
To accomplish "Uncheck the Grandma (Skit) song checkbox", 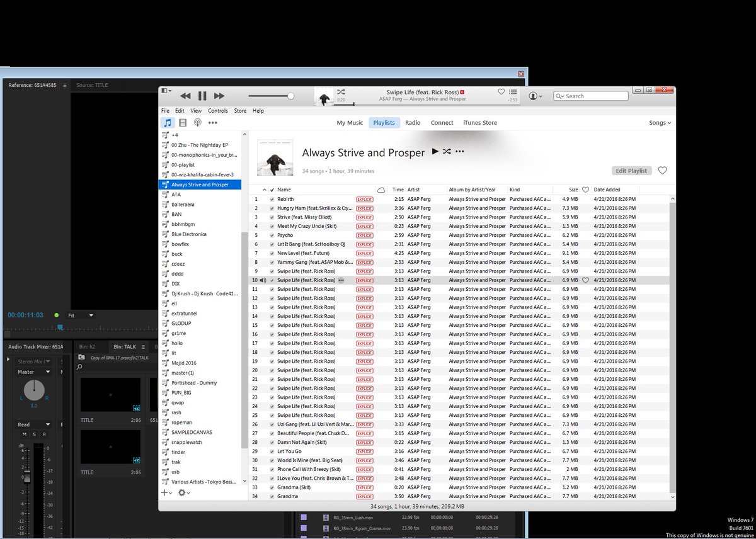I will [x=272, y=487].
